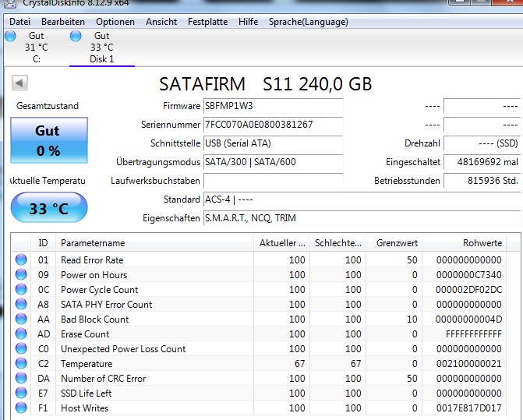Select Unexpected Power Loss Count row name

pos(123,349)
